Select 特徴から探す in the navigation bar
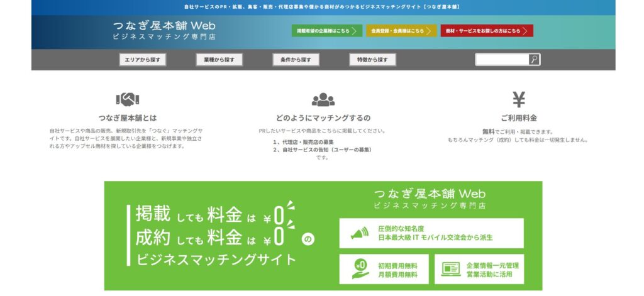This screenshot has width=644, height=296. 372,60
